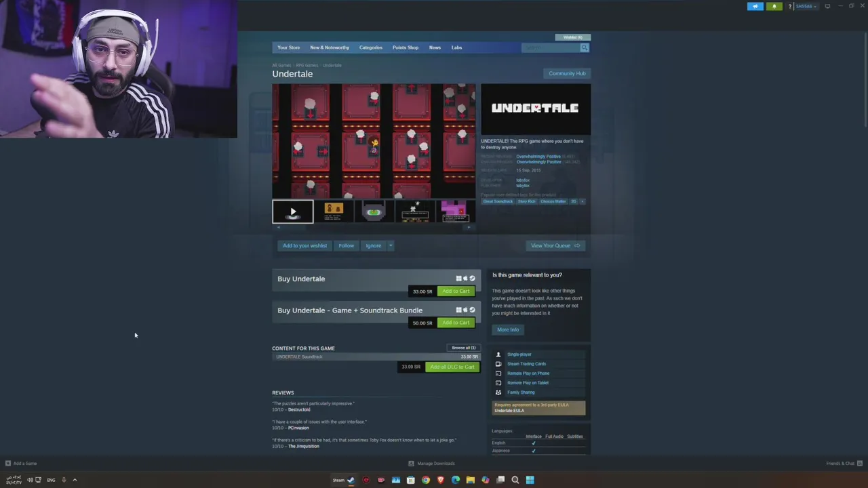Click More Info under game relevance
This screenshot has height=488, width=868.
pyautogui.click(x=508, y=329)
